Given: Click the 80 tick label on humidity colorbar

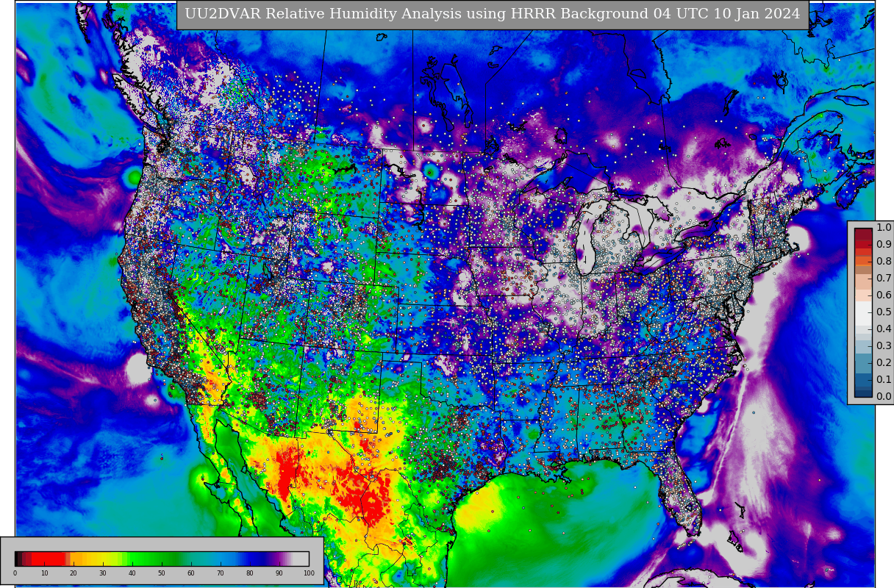Looking at the screenshot, I should pos(250,573).
